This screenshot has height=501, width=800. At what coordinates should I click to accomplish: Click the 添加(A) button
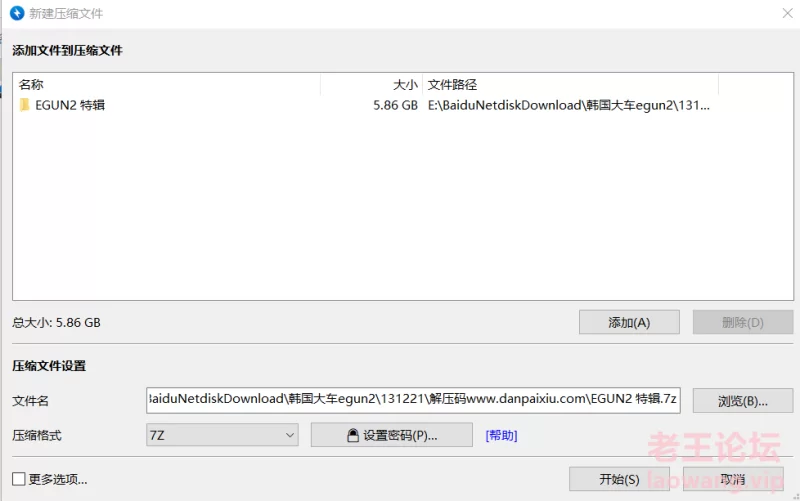(x=629, y=322)
